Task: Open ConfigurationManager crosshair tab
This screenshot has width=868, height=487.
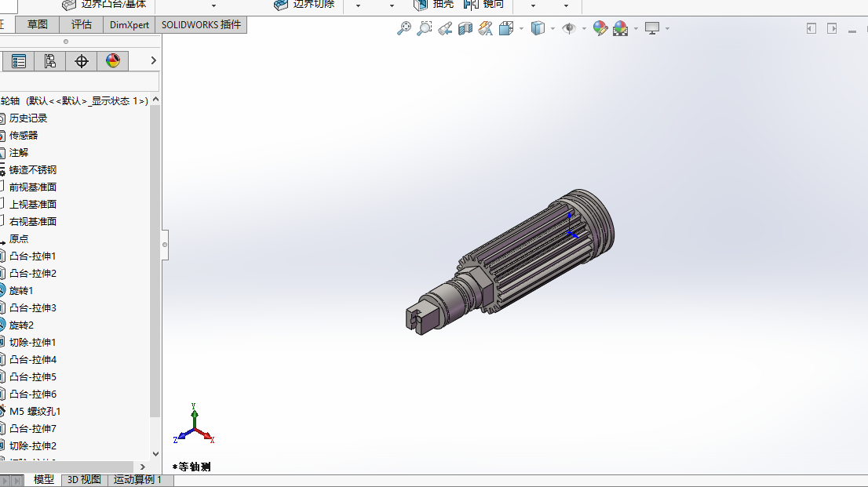Action: [x=82, y=61]
